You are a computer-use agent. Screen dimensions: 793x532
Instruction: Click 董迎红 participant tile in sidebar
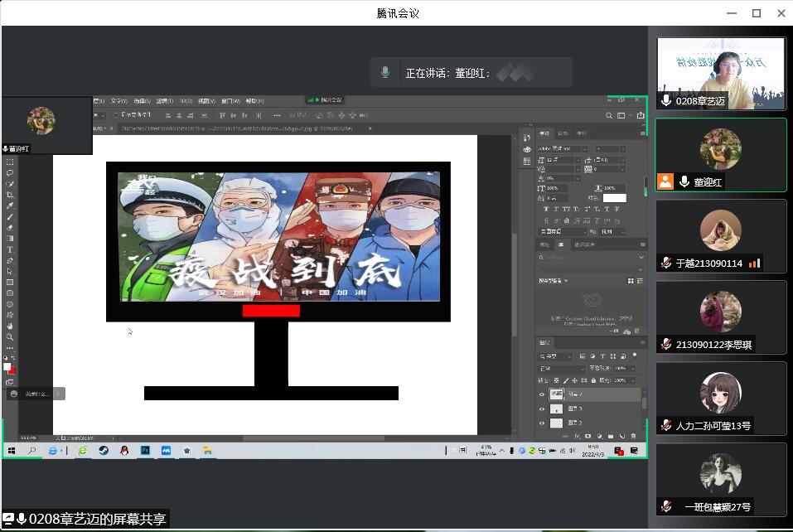(x=721, y=155)
